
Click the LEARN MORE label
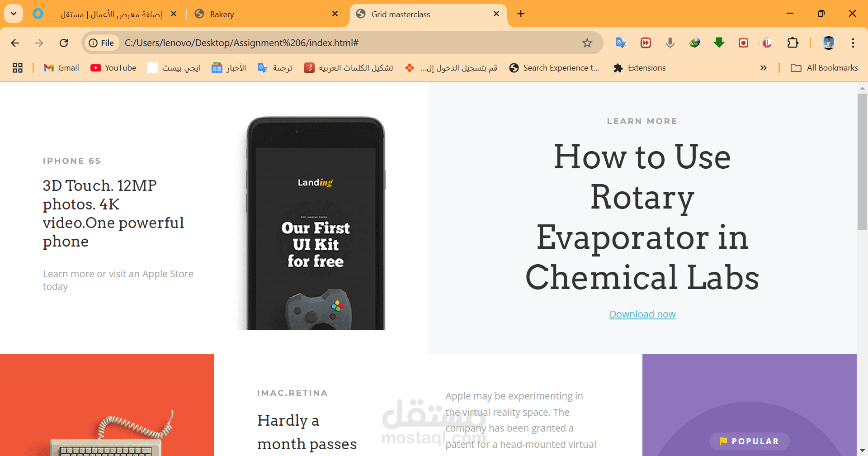[642, 121]
